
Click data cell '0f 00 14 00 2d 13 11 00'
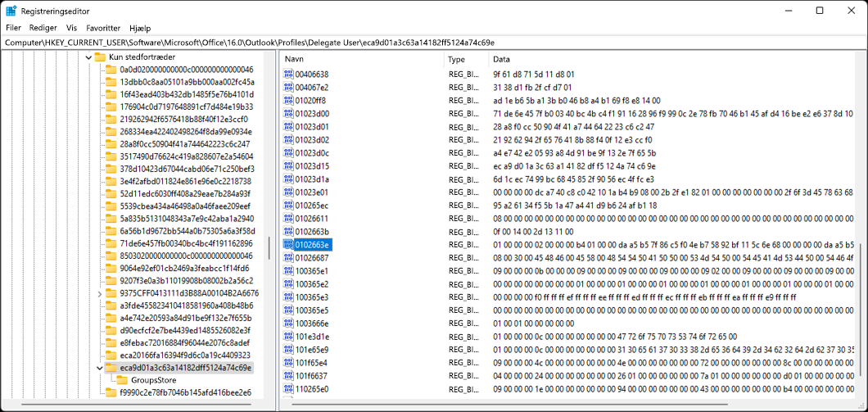tap(533, 232)
